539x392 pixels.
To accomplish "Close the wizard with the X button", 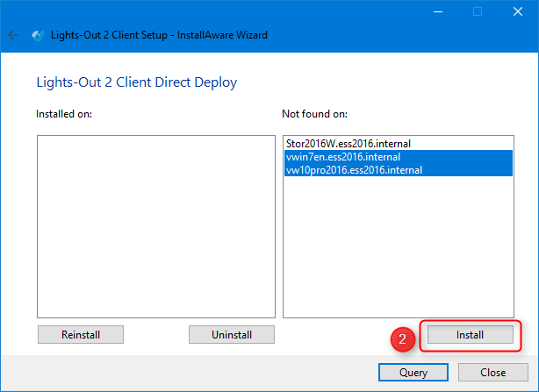I will point(518,11).
